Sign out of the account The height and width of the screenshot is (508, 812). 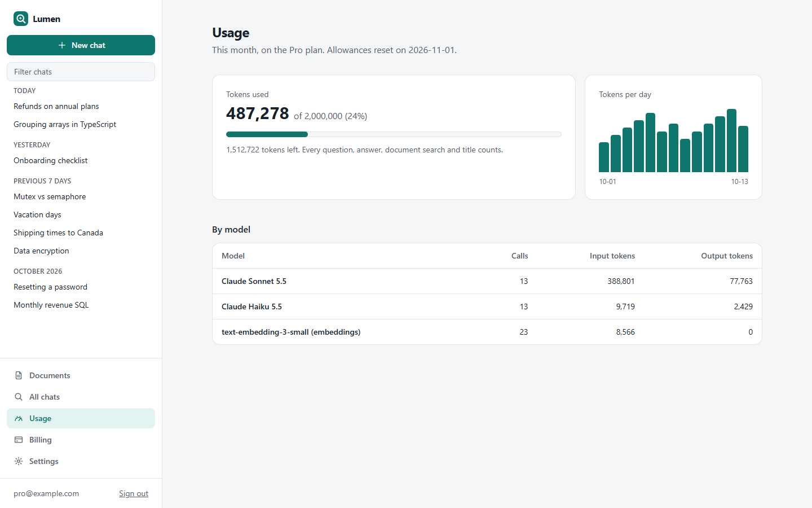[x=134, y=493]
